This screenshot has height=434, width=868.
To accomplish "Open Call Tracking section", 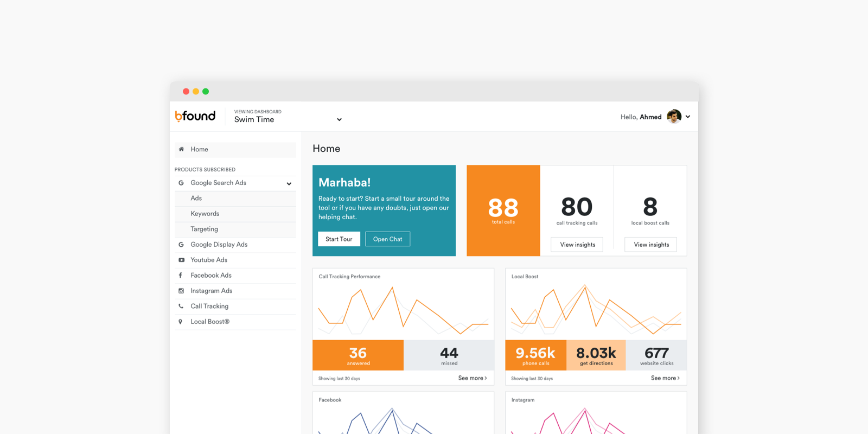I will point(235,306).
